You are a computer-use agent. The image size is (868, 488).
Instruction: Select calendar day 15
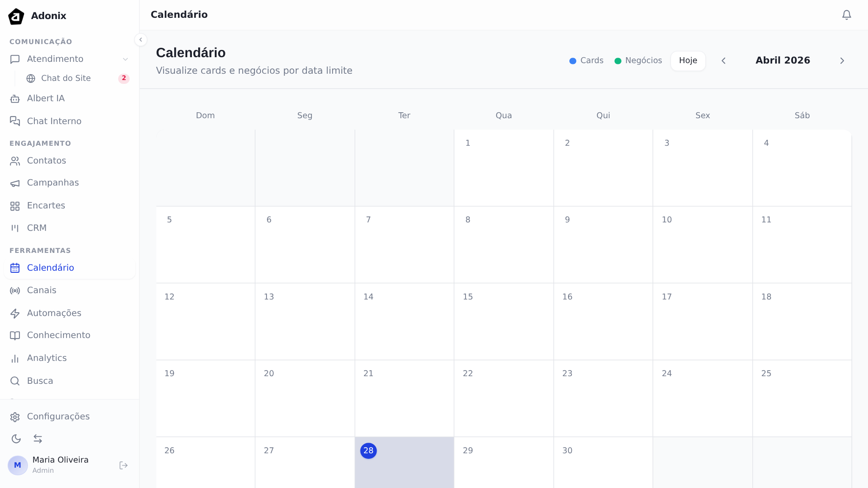tap(504, 322)
